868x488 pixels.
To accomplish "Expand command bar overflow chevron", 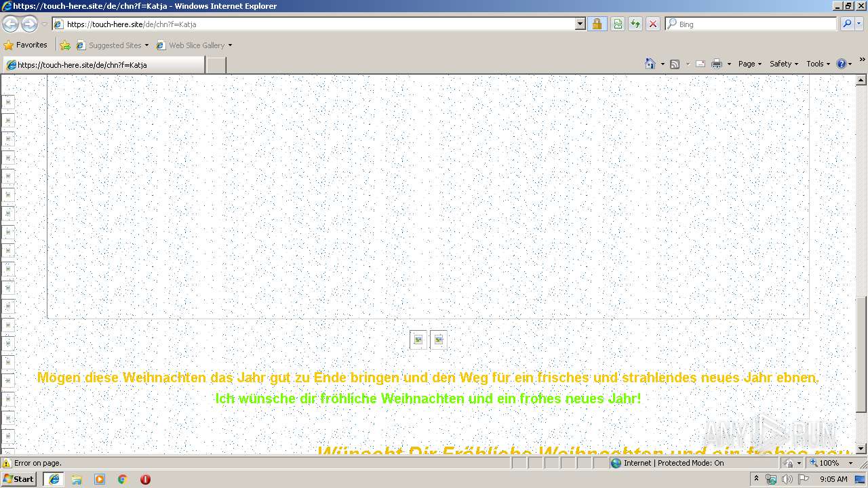I will point(862,60).
